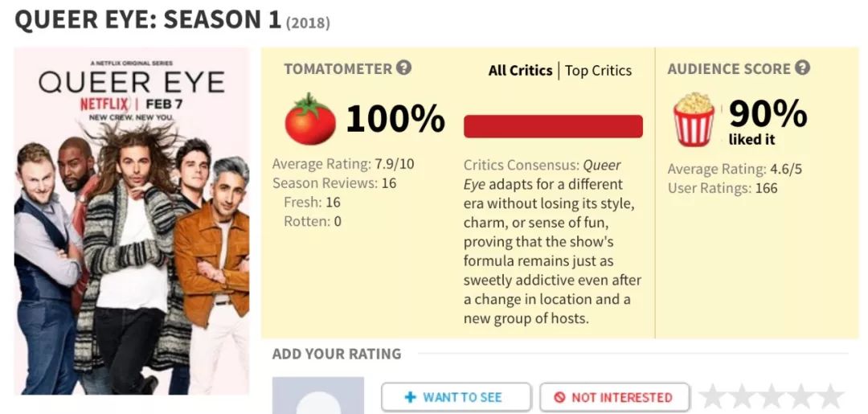Open the Queer Eye poster image
Screen dimensions: 868x414
point(132,221)
